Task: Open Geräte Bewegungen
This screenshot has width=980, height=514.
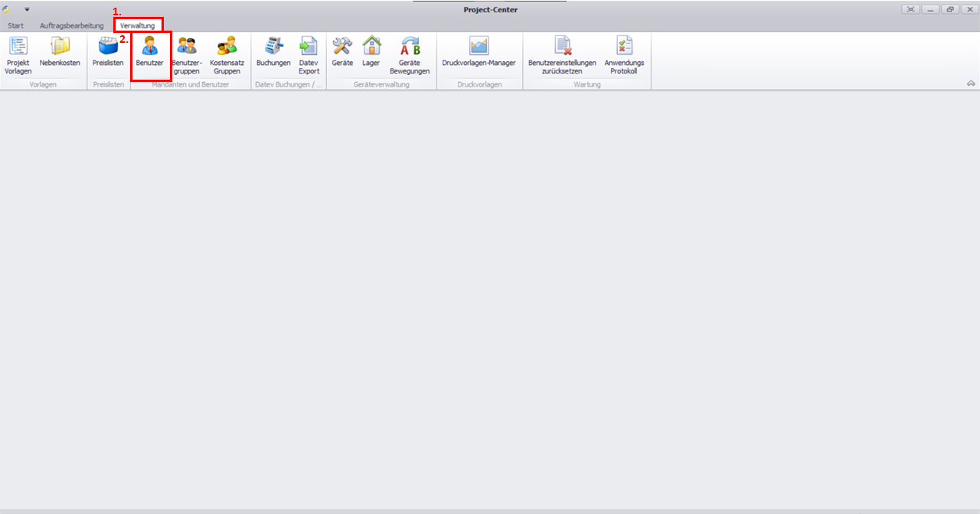Action: 410,55
